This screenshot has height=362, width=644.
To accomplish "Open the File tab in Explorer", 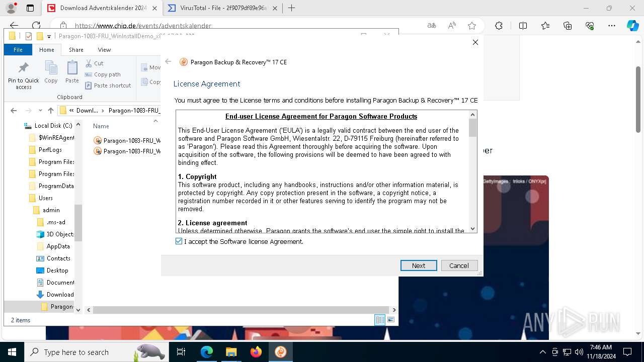I will pyautogui.click(x=18, y=50).
